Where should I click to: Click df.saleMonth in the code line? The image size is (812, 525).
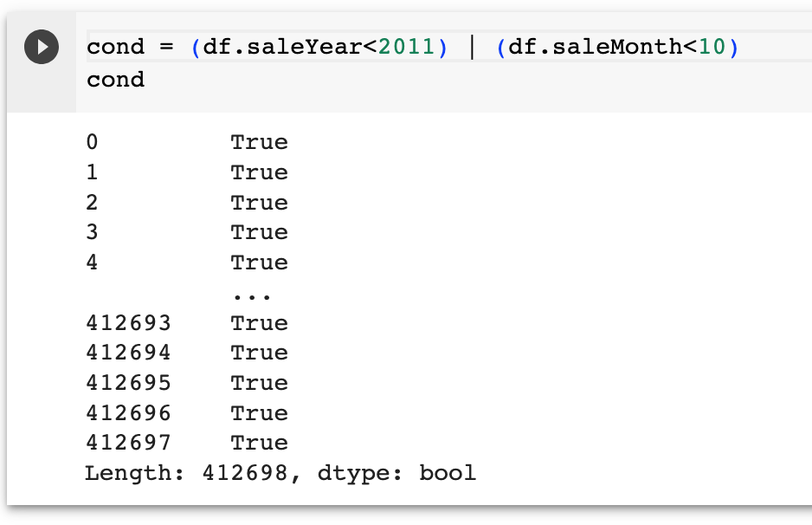596,47
